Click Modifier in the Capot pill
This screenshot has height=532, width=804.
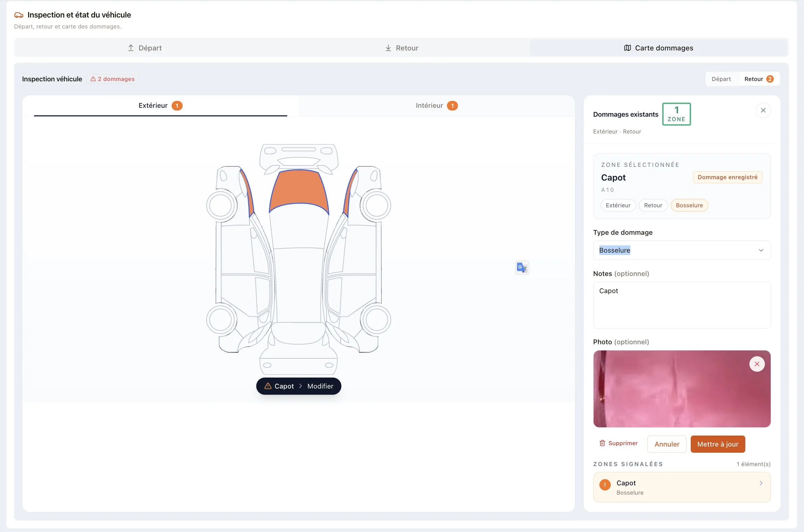(320, 386)
